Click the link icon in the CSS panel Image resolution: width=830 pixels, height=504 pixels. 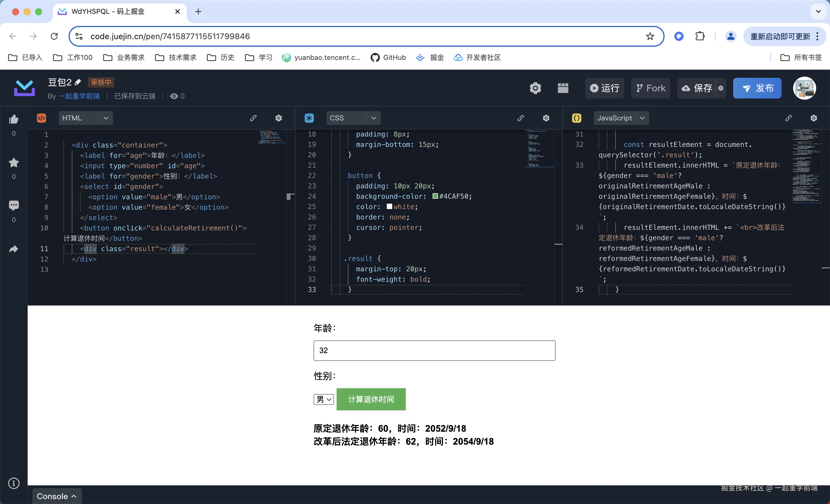click(x=521, y=118)
